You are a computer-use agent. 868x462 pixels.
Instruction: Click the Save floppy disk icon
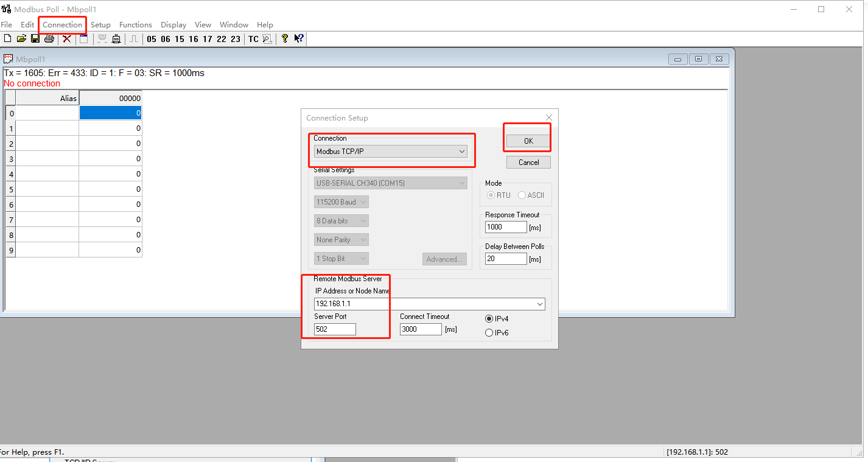tap(35, 39)
